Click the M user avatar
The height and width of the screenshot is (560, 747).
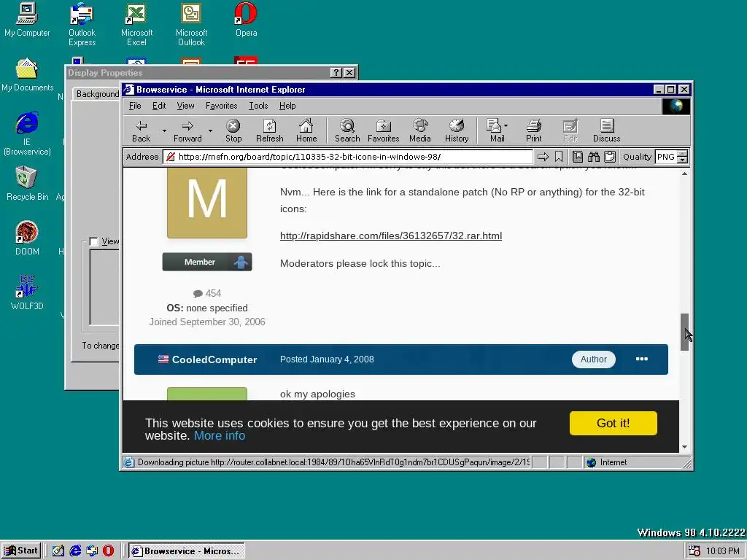click(x=206, y=203)
